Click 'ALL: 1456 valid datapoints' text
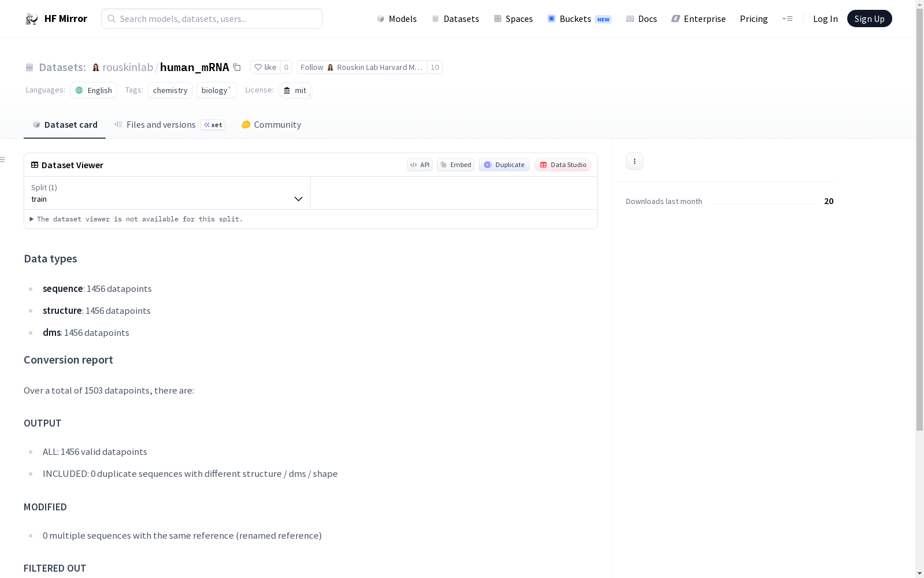Screen dimensions: 924x578 point(95,452)
